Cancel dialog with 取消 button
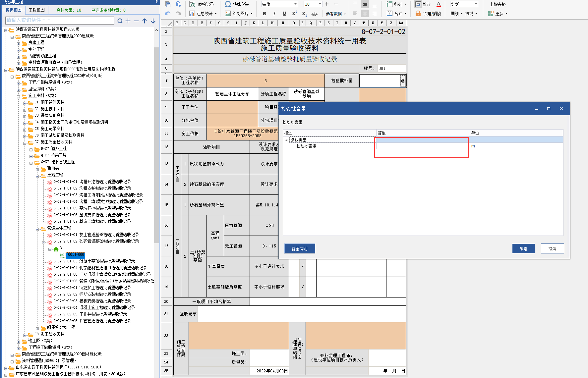The width and height of the screenshot is (588, 378). [x=552, y=249]
